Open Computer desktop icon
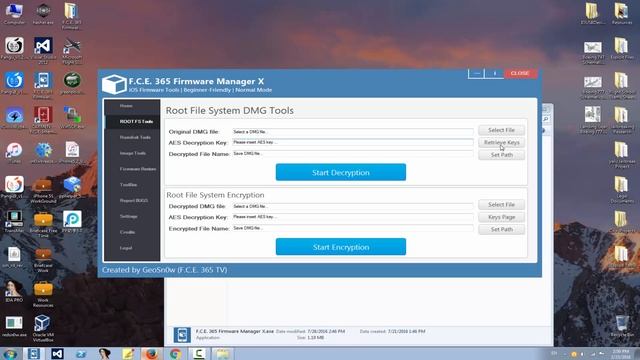This screenshot has height=360, width=640. click(x=14, y=13)
